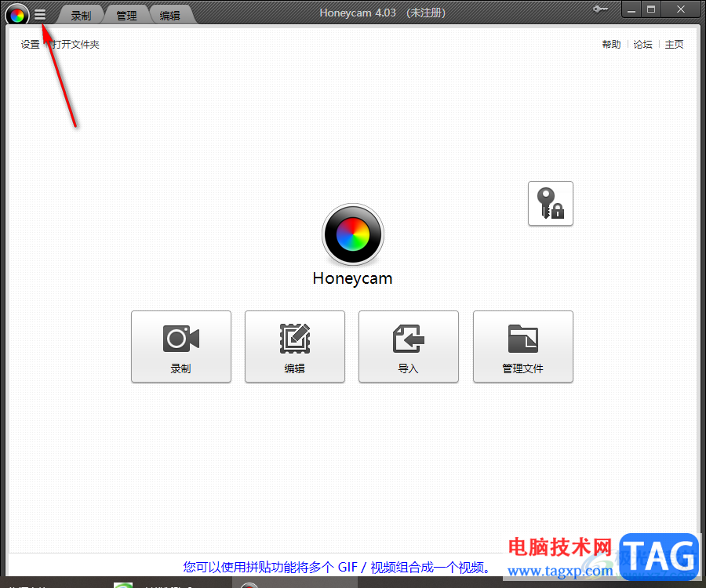This screenshot has height=588, width=706.
Task: Switch to the 录制 tab
Action: 81,16
